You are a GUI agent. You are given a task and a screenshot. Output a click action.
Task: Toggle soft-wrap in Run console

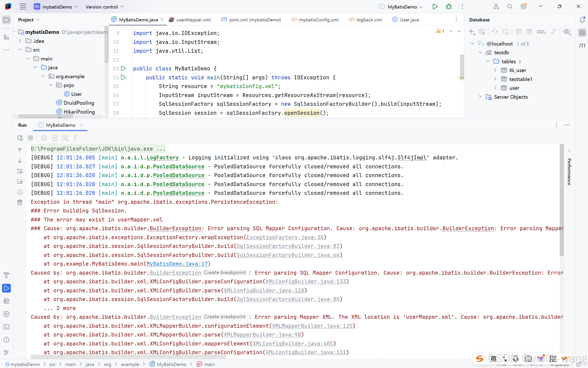[20, 171]
